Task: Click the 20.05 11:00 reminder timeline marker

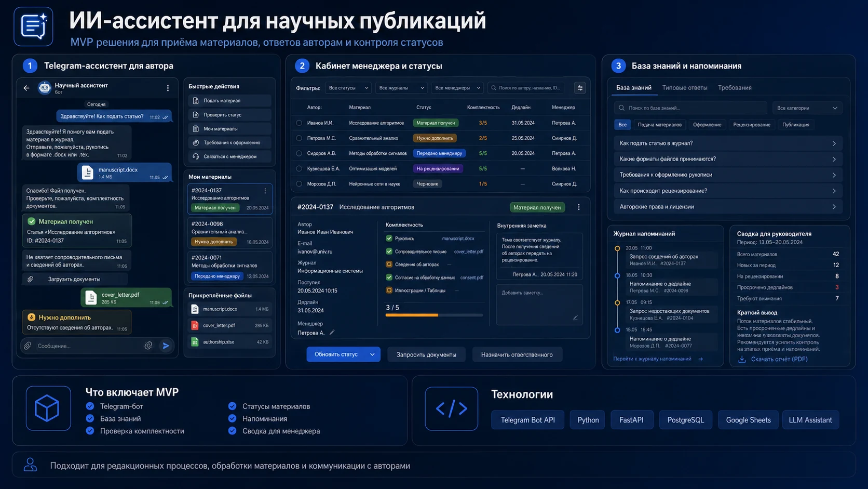Action: pos(617,248)
